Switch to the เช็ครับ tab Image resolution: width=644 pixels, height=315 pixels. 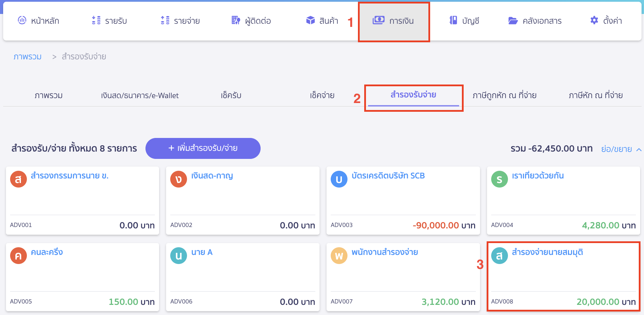point(231,95)
